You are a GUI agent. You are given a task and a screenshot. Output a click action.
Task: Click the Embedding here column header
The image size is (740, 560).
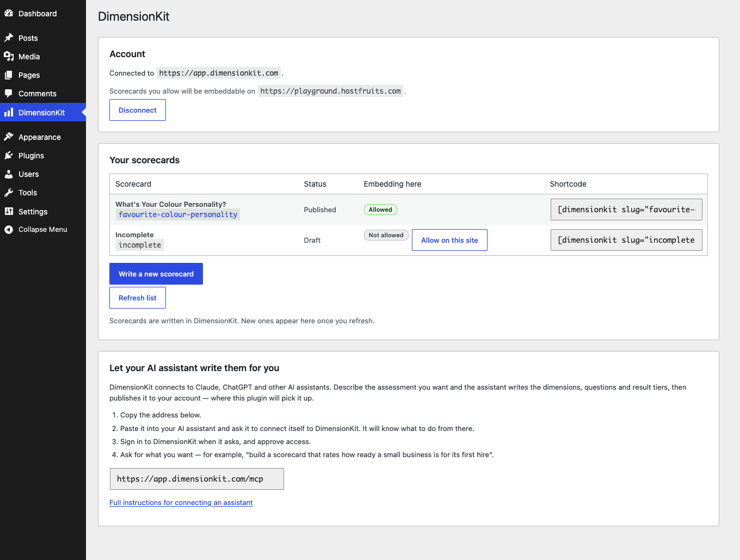coord(392,184)
